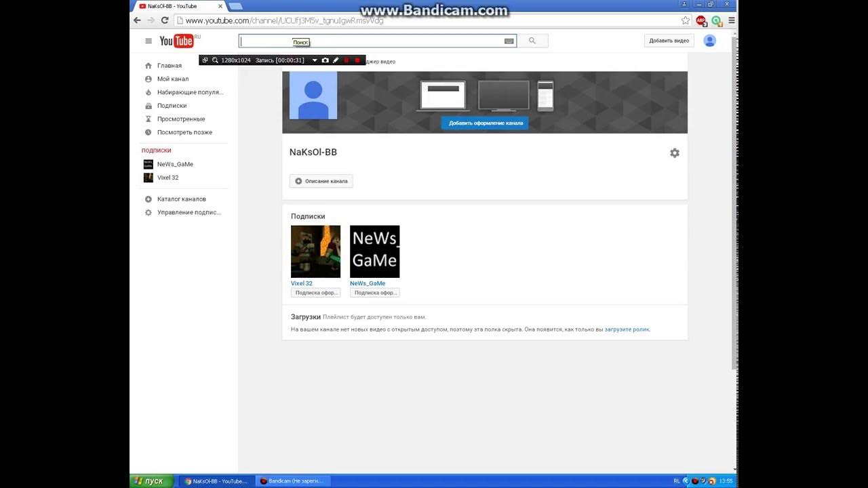Viewport: 868px width, 488px height.
Task: Open the Vixel 32 channel name link
Action: tap(302, 283)
